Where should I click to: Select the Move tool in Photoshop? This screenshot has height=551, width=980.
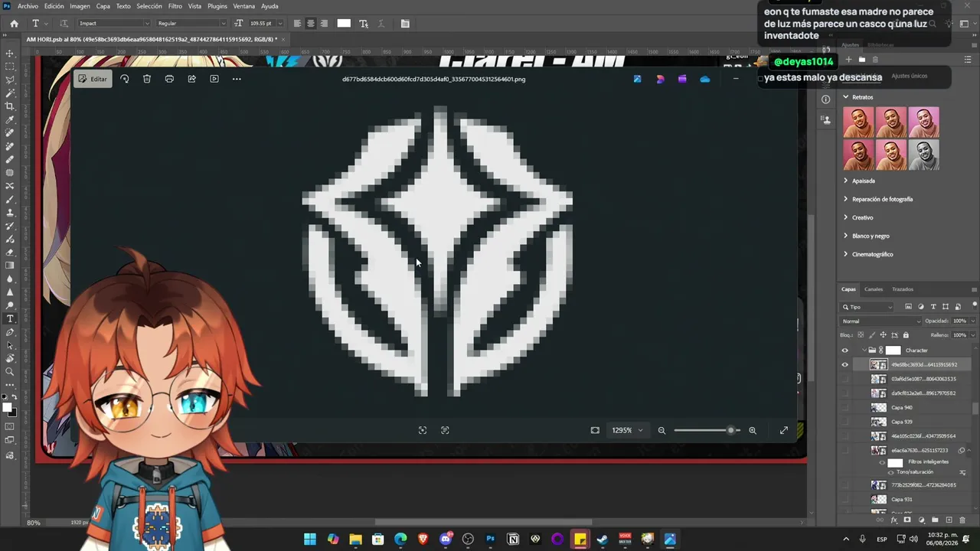(10, 54)
